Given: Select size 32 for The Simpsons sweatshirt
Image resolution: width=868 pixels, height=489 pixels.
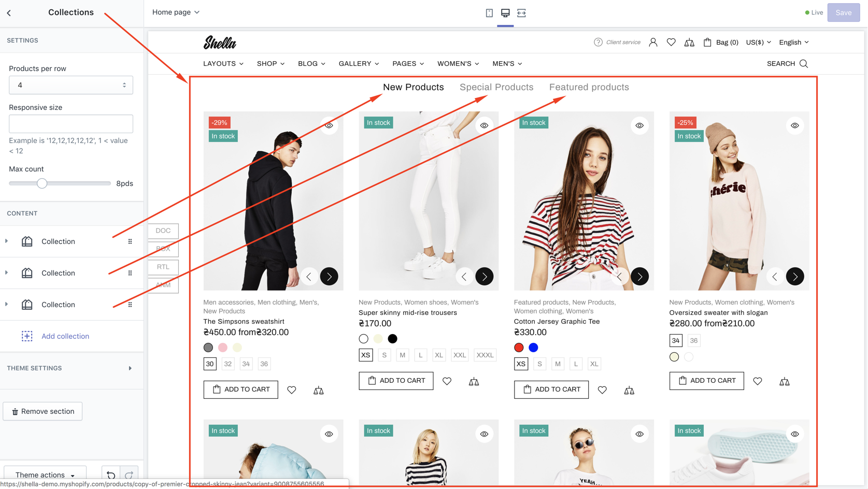Looking at the screenshot, I should pyautogui.click(x=228, y=364).
